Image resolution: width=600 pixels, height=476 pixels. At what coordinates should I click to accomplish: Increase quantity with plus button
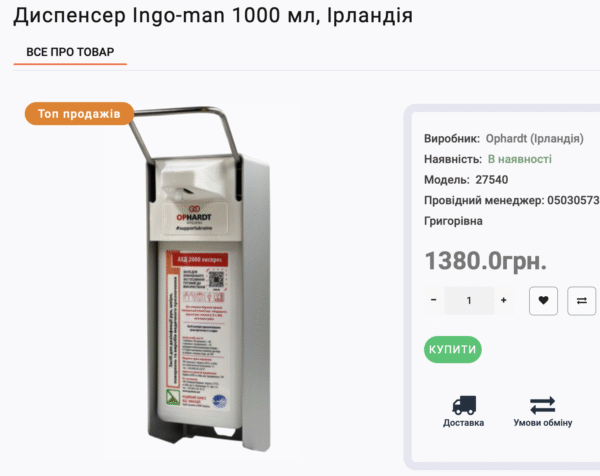click(x=504, y=300)
